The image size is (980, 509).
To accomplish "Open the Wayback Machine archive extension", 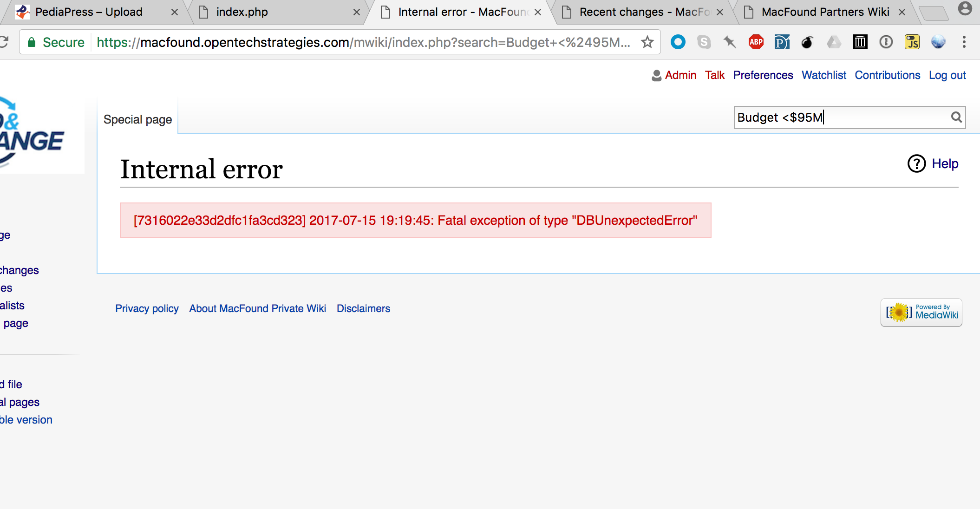I will [x=859, y=42].
